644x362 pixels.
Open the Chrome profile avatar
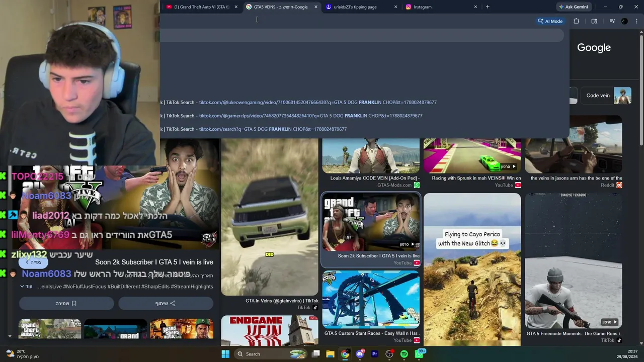(x=624, y=21)
